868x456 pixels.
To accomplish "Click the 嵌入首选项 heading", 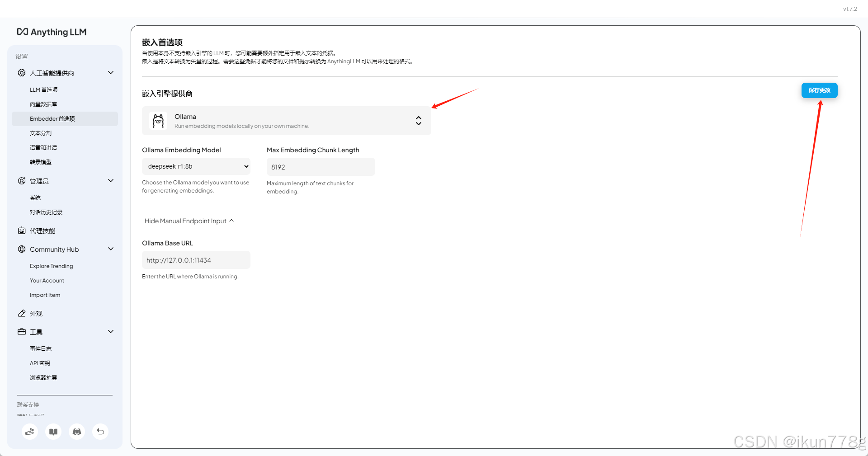I will [162, 42].
